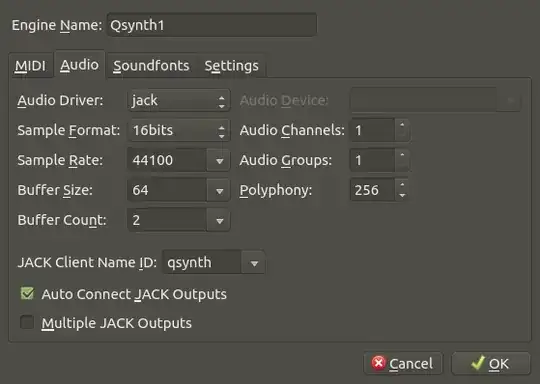
Task: Enable Multiple JACK Outputs checkbox
Action: [27, 322]
